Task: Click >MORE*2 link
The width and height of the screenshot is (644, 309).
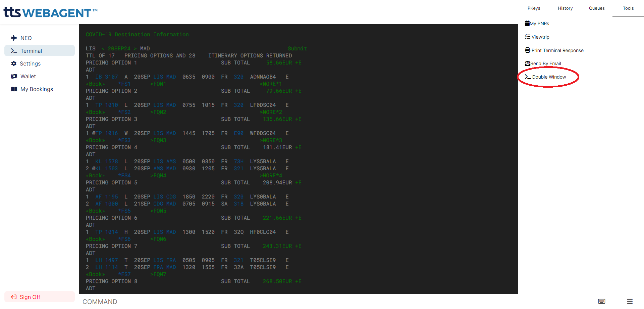Action: tap(271, 112)
